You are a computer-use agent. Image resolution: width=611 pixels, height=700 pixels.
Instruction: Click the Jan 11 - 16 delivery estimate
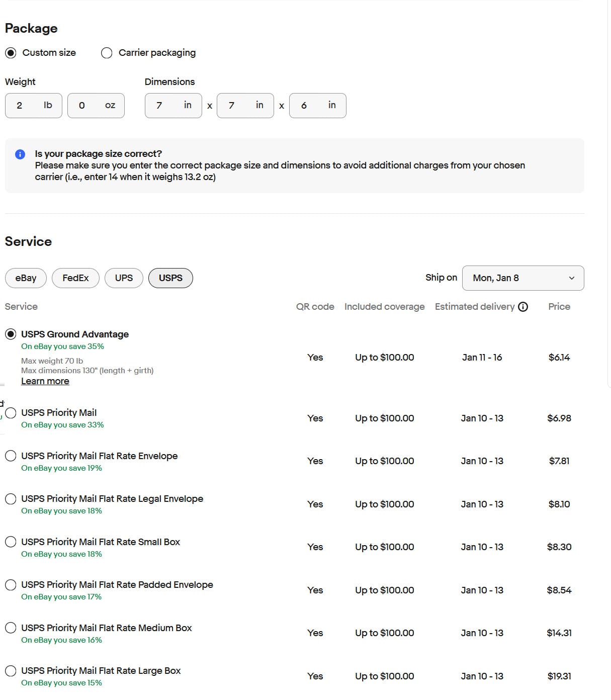click(482, 358)
